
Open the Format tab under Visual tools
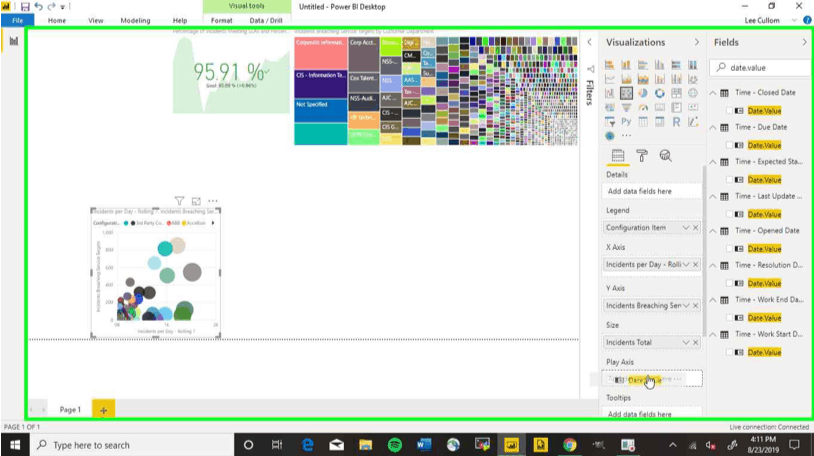tap(222, 20)
